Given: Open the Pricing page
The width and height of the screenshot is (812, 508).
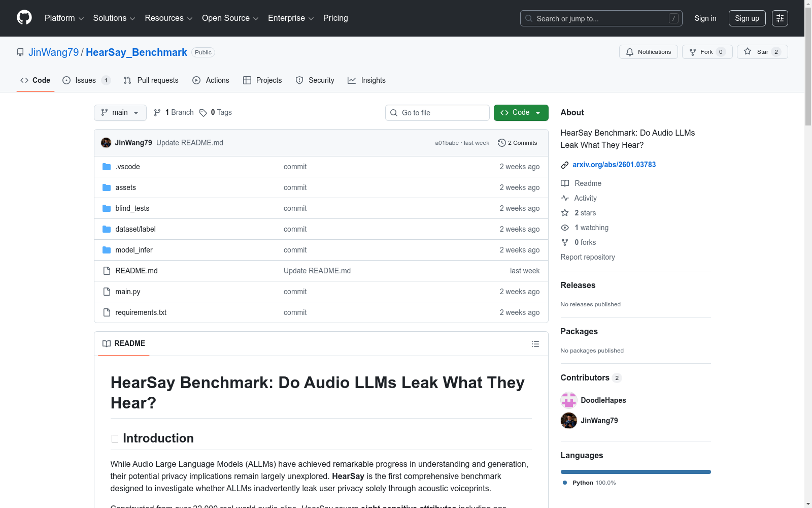Looking at the screenshot, I should click(335, 18).
